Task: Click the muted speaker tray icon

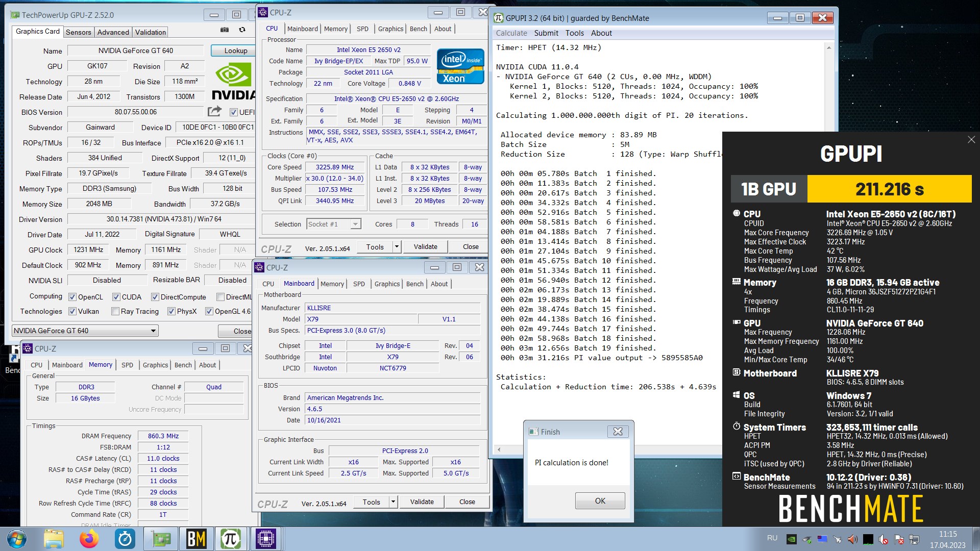Action: pyautogui.click(x=884, y=539)
